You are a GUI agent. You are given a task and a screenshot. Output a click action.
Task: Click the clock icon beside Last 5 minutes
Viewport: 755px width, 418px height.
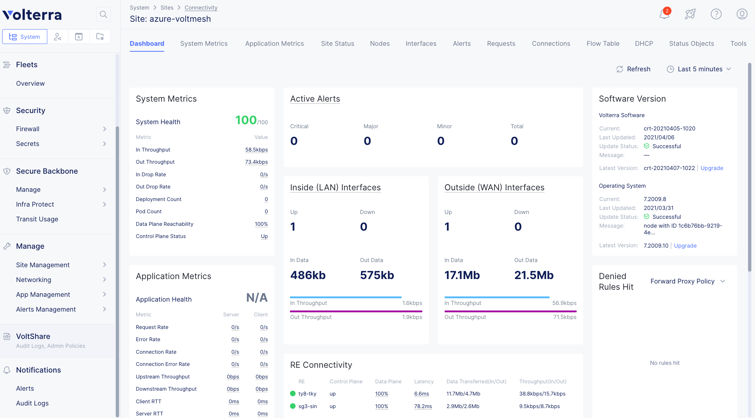point(670,69)
